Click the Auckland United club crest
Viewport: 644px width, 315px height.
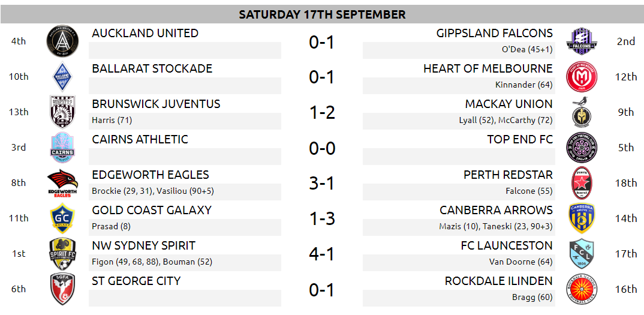coord(62,41)
